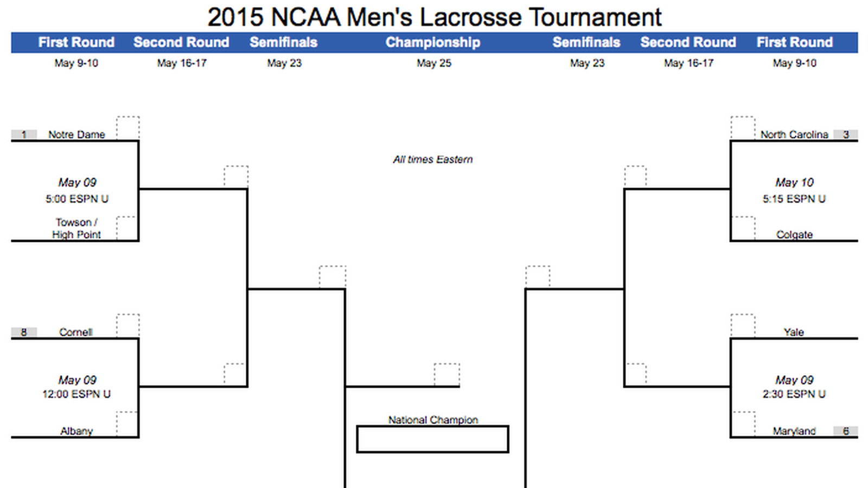The width and height of the screenshot is (868, 488).
Task: Click the 5:00 ESPN U game time
Action: click(x=77, y=199)
